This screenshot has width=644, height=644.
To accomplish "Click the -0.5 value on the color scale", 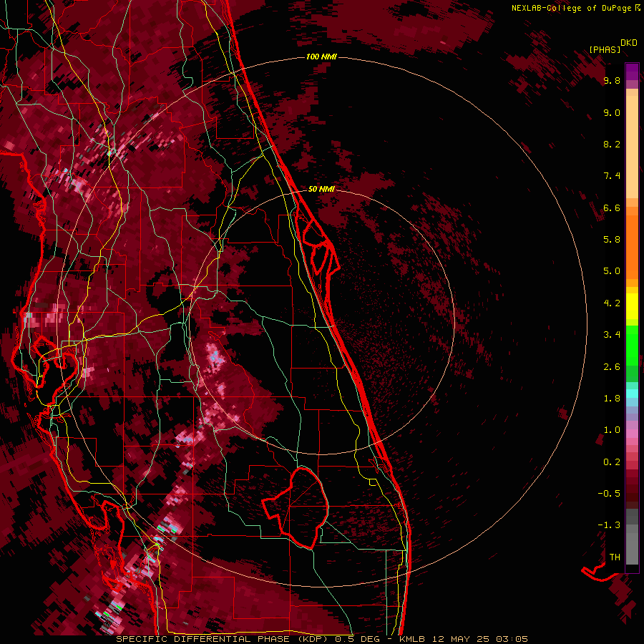I will pyautogui.click(x=609, y=494).
